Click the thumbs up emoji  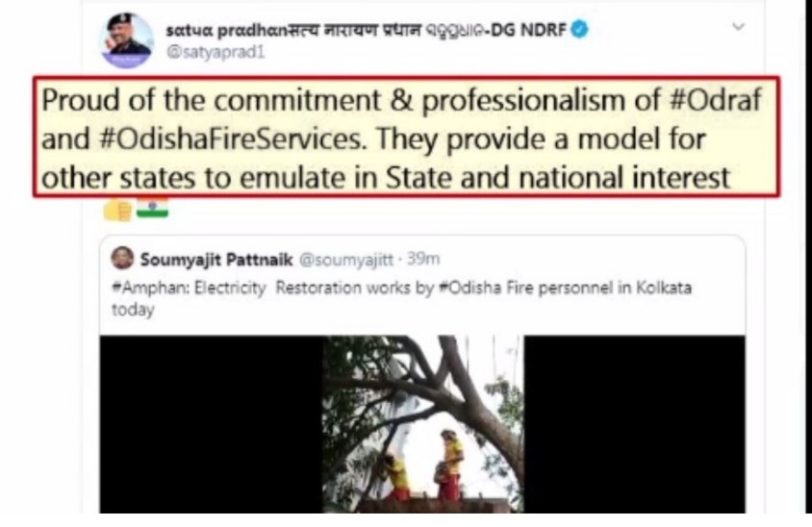[x=117, y=211]
